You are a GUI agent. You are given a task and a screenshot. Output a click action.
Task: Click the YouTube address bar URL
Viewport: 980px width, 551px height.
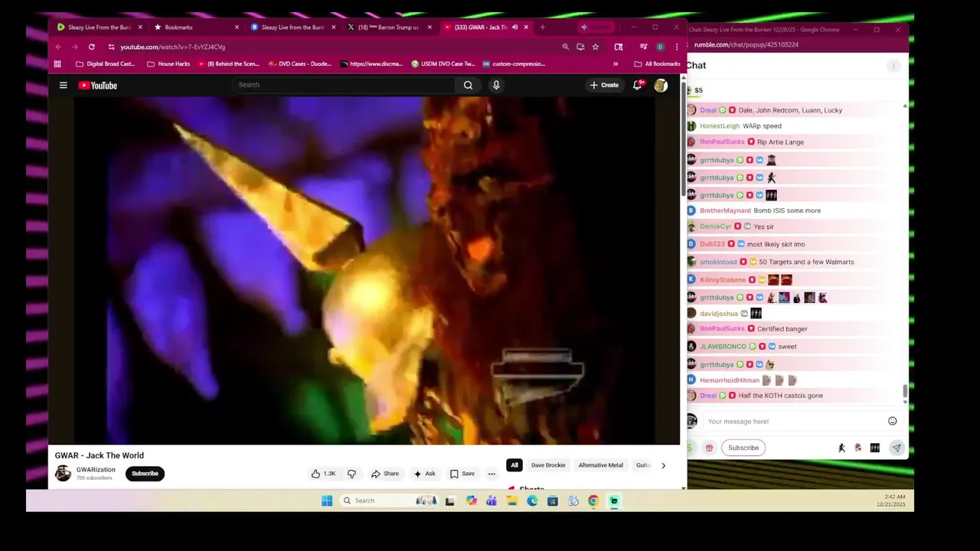pyautogui.click(x=172, y=47)
